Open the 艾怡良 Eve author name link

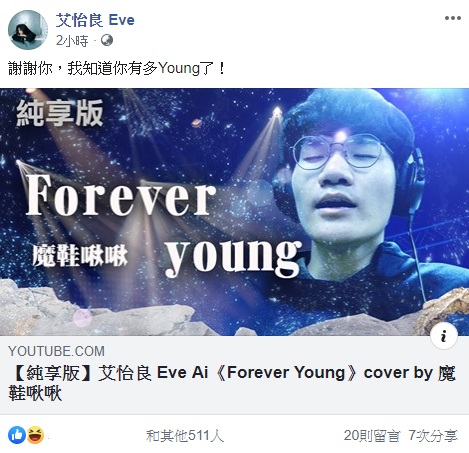coord(95,20)
